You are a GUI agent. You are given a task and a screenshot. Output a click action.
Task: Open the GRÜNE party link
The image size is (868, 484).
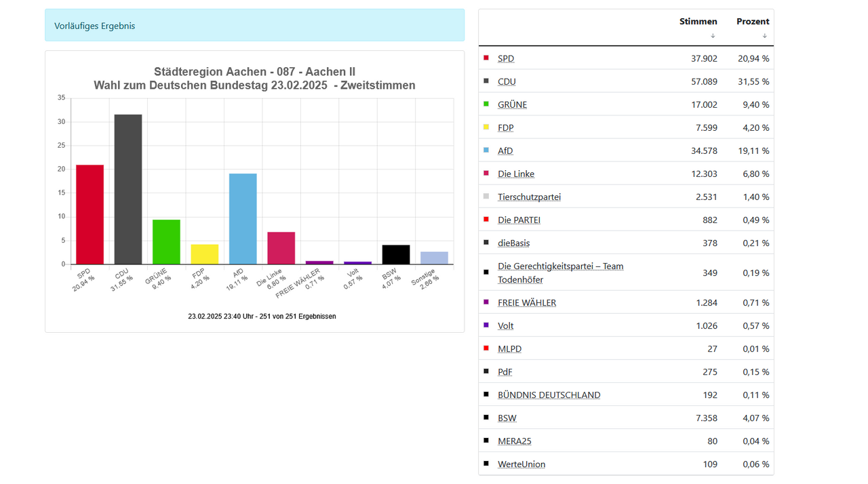tap(512, 105)
